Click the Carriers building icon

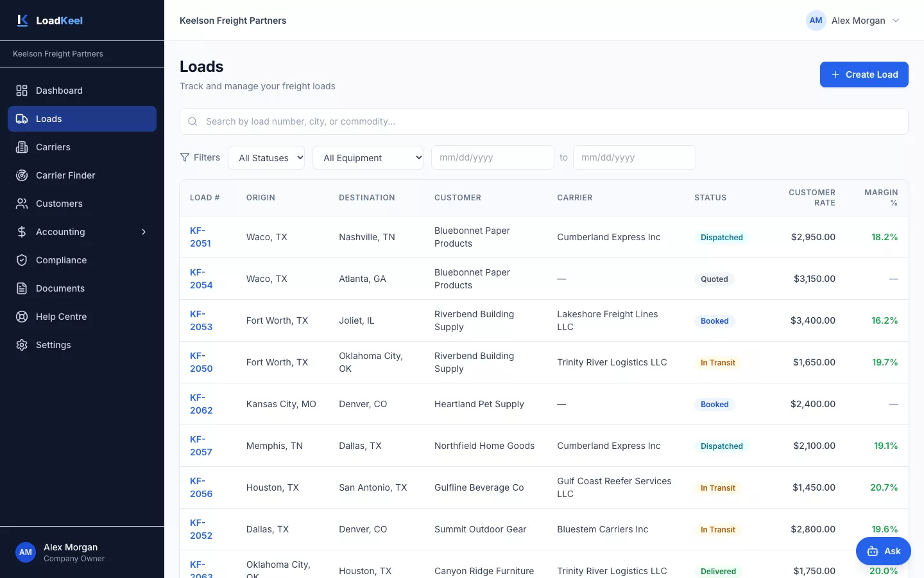pyautogui.click(x=22, y=147)
